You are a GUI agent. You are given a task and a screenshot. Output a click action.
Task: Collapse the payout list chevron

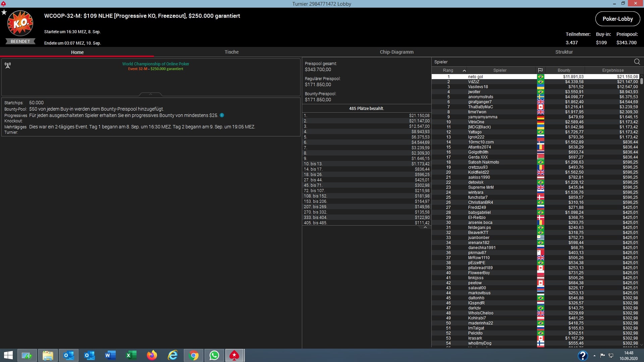click(425, 228)
